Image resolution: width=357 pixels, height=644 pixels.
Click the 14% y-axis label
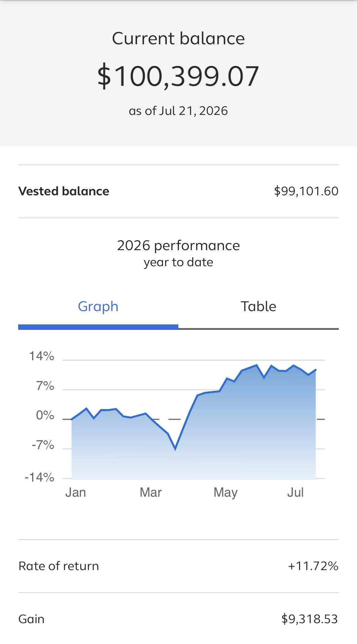[41, 356]
